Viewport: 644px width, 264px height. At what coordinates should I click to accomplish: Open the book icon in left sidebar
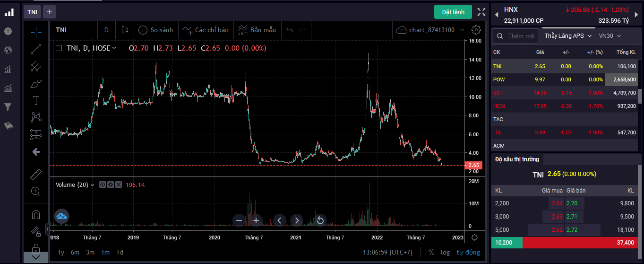click(8, 126)
